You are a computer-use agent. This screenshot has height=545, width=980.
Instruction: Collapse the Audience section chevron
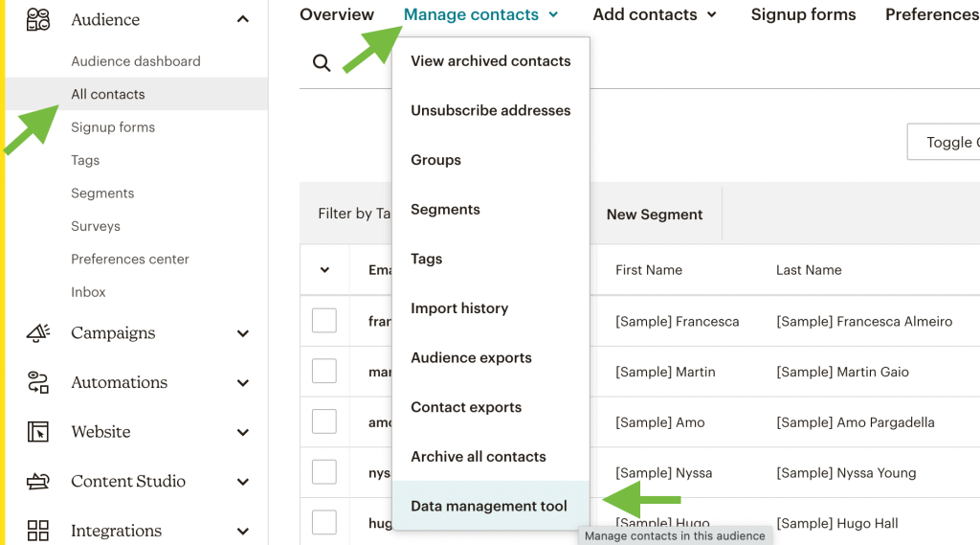click(243, 20)
